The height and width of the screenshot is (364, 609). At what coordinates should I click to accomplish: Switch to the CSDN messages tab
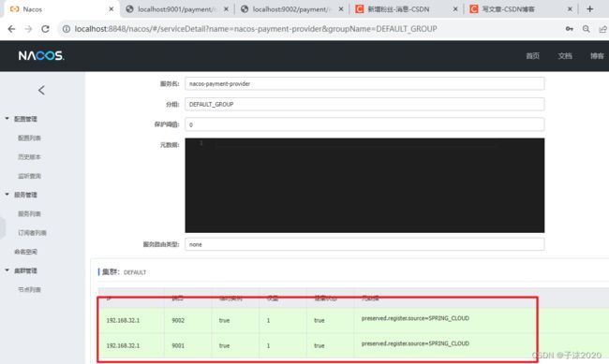406,9
